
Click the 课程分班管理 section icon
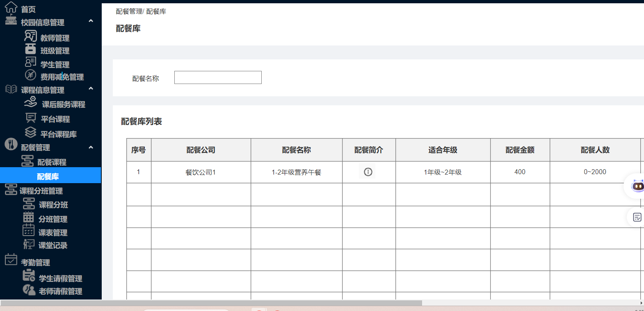[x=11, y=189]
